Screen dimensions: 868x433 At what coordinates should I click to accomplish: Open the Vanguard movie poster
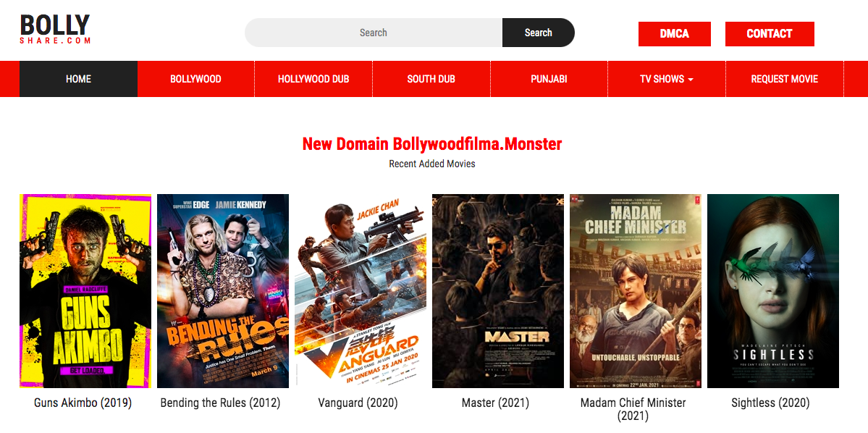[x=361, y=290]
